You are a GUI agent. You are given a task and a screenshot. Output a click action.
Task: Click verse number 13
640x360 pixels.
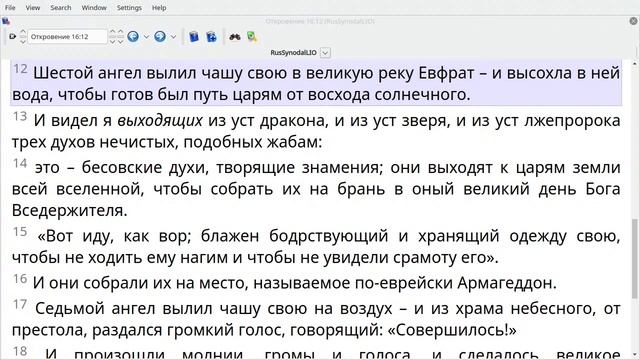pos(20,116)
